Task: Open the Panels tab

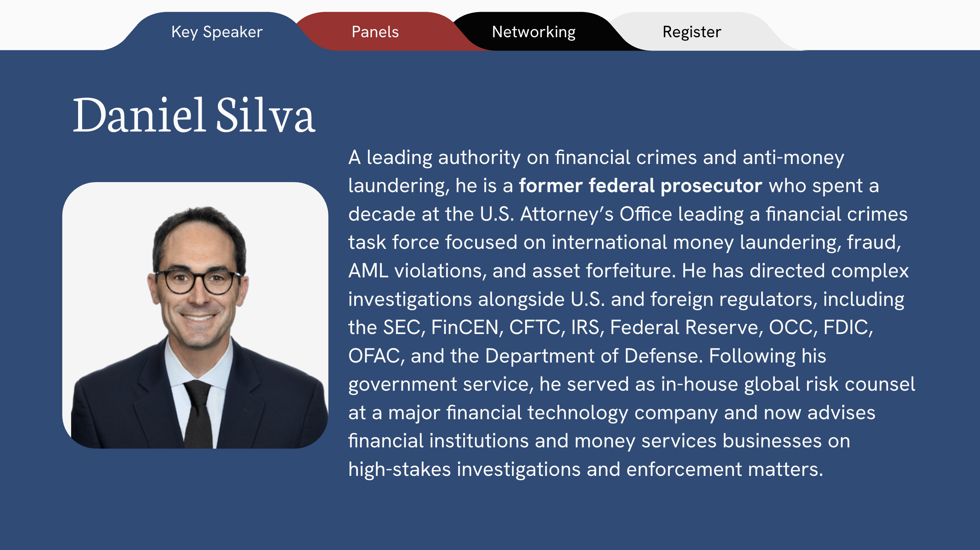Action: (375, 32)
